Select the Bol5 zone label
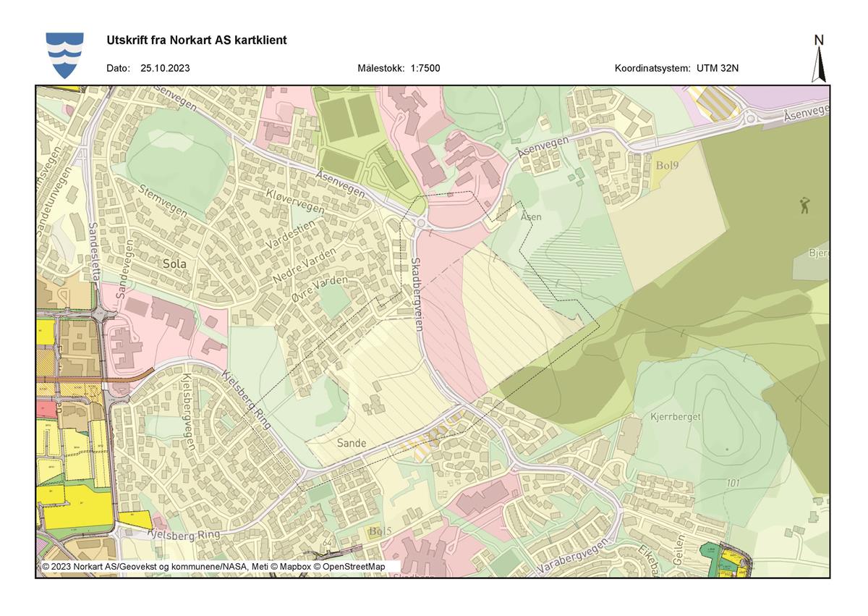The image size is (868, 616). 380,531
